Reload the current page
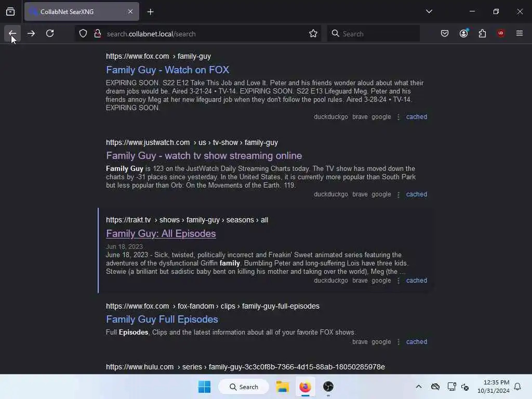Image resolution: width=532 pixels, height=399 pixels. (x=50, y=34)
